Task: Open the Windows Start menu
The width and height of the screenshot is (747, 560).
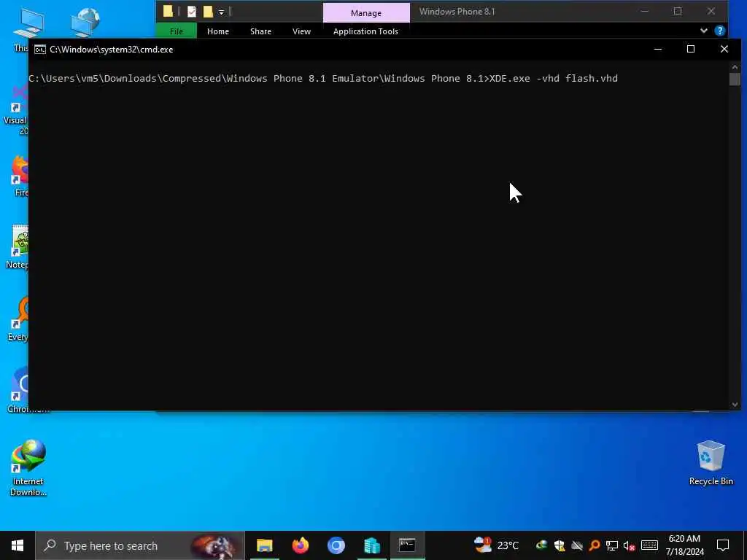Action: [x=18, y=545]
